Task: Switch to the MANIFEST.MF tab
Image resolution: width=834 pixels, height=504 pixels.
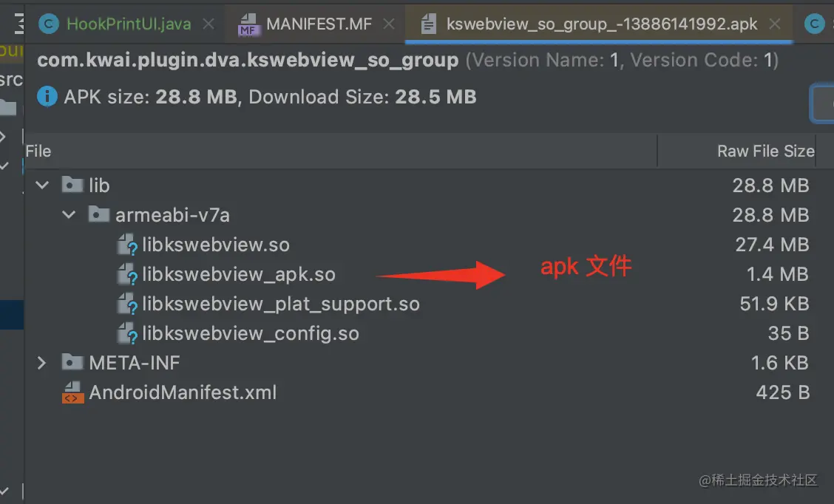Action: (x=319, y=24)
